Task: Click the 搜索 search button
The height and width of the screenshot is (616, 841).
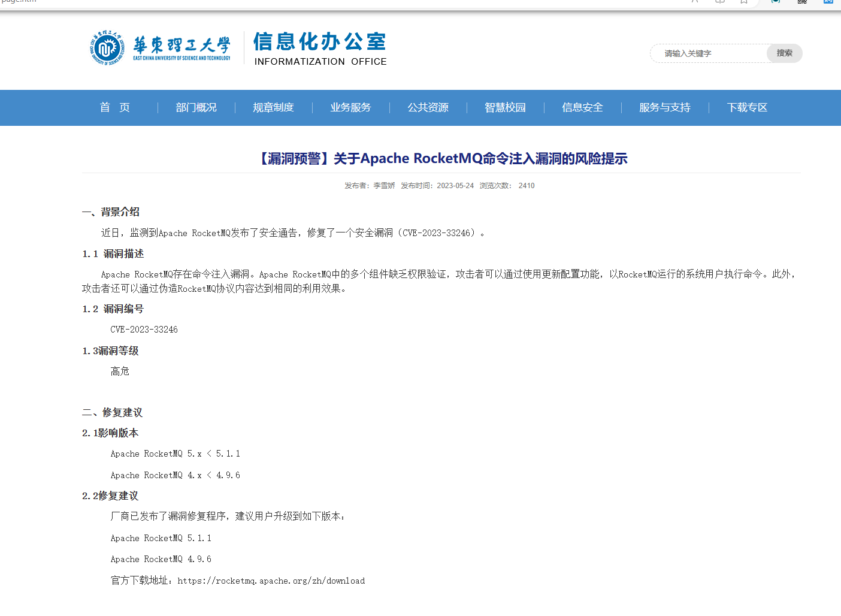Action: (785, 53)
